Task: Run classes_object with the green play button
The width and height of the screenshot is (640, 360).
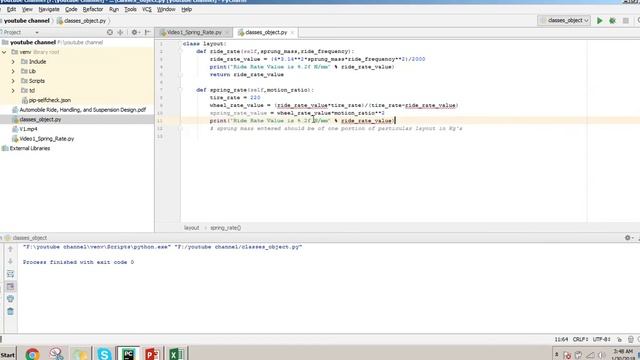Action: [599, 20]
